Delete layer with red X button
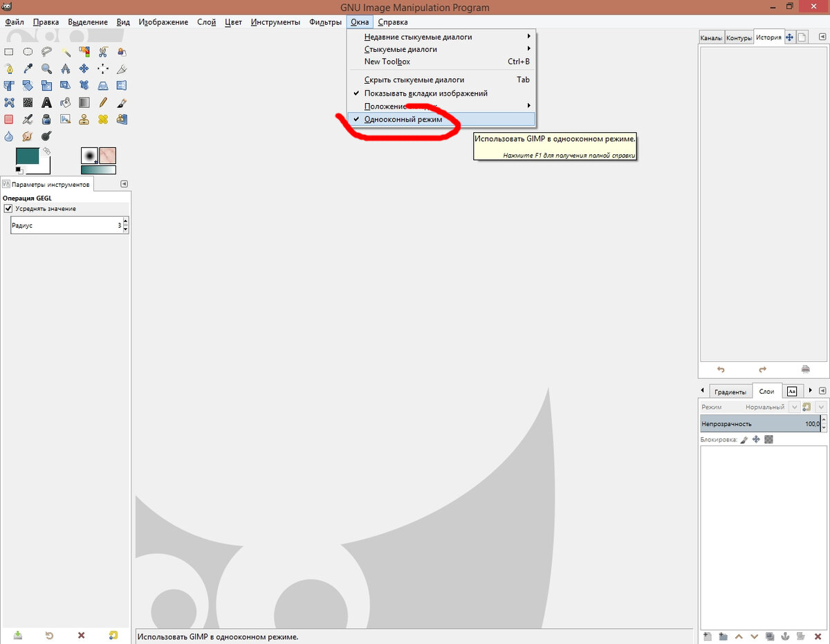Viewport: 830px width, 644px height. coord(818,636)
